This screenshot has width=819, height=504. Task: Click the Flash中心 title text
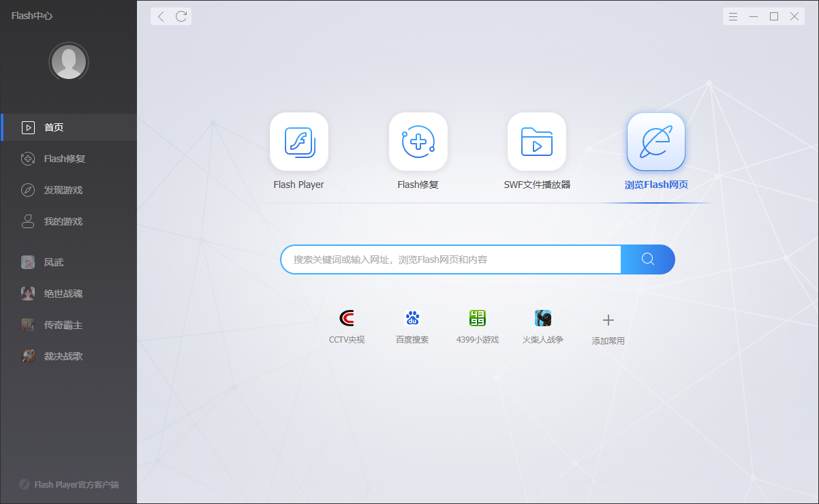pyautogui.click(x=32, y=16)
